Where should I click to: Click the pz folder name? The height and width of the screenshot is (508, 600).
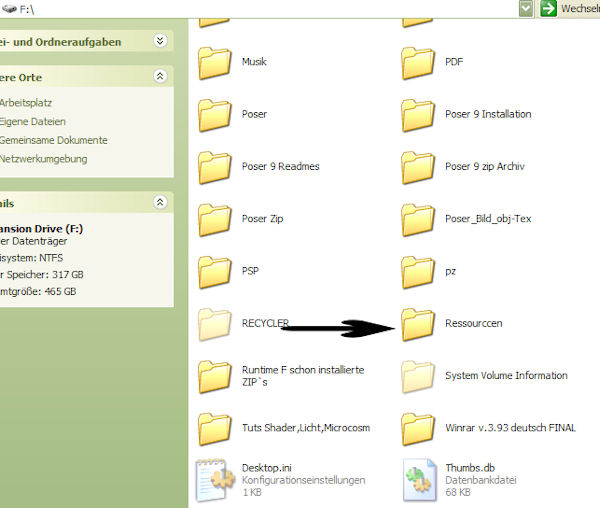coord(450,272)
